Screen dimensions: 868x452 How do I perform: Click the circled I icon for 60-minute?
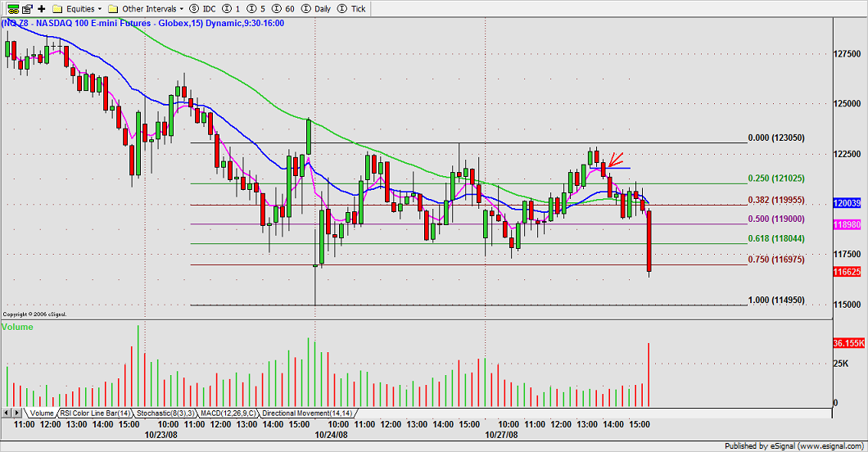click(277, 9)
